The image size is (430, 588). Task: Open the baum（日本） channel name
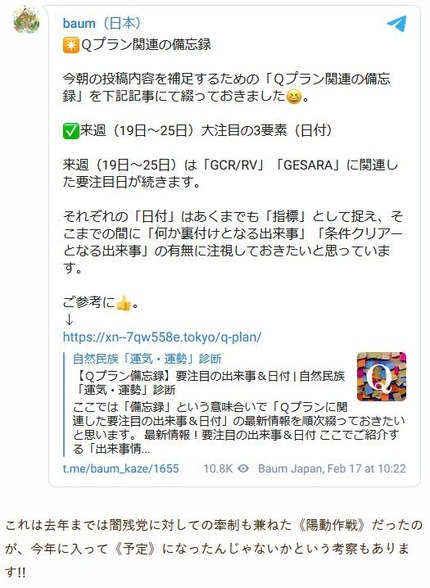[x=102, y=23]
